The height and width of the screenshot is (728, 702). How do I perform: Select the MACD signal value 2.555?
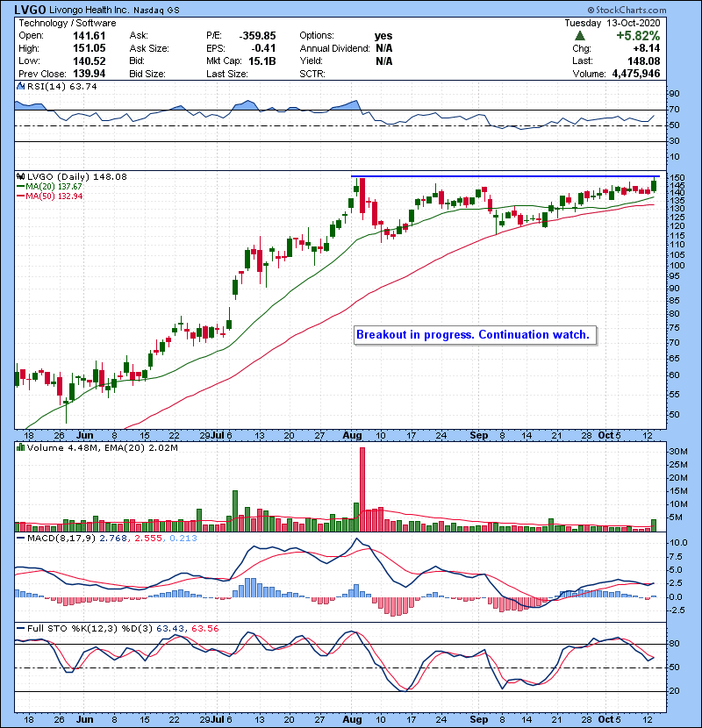coord(148,539)
